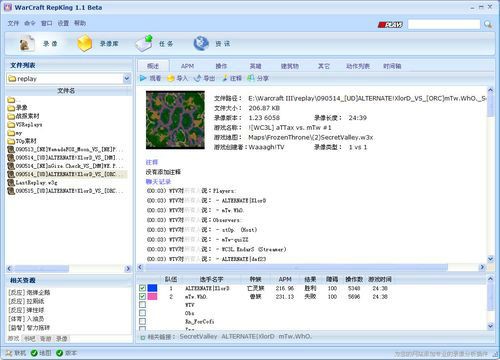Image resolution: width=500 pixels, height=360 pixels.
Task: Click the yellow import icon
Action: tap(171, 78)
